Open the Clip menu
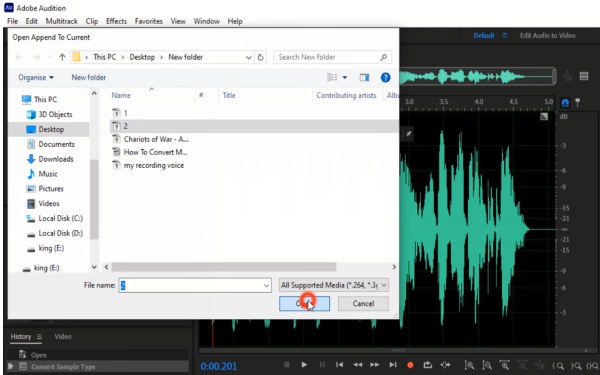Image resolution: width=600 pixels, height=375 pixels. pos(92,21)
